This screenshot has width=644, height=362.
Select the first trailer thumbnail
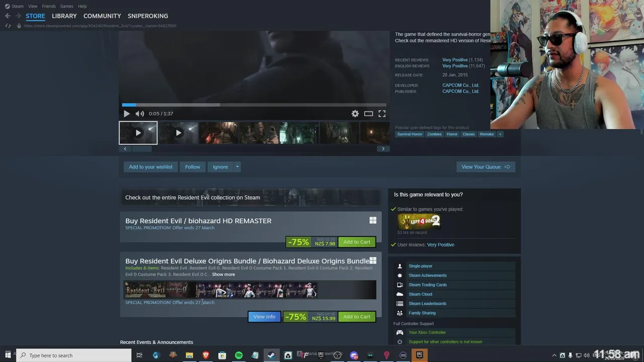click(138, 133)
